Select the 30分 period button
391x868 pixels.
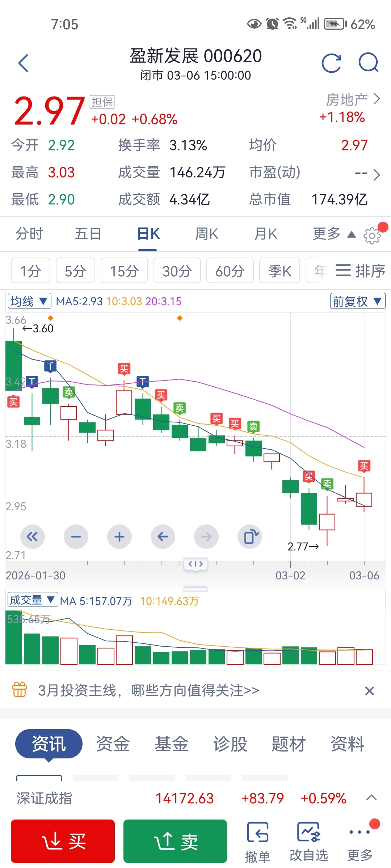pos(177,271)
